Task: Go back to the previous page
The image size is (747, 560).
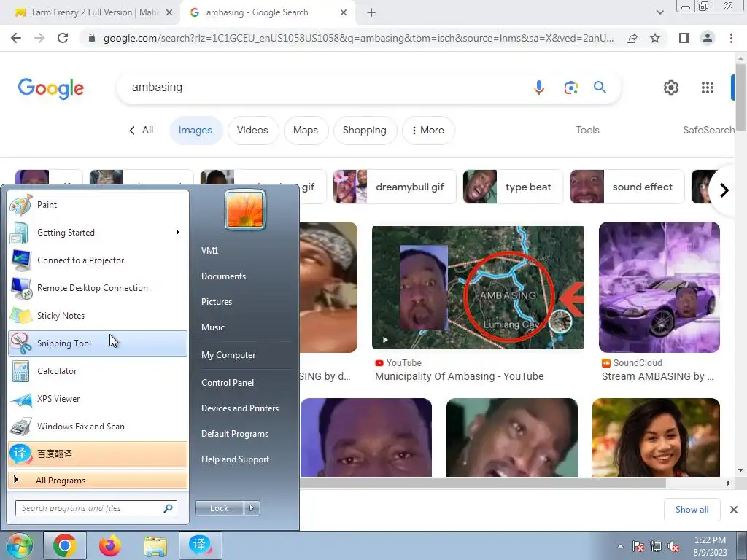Action: coord(16,38)
